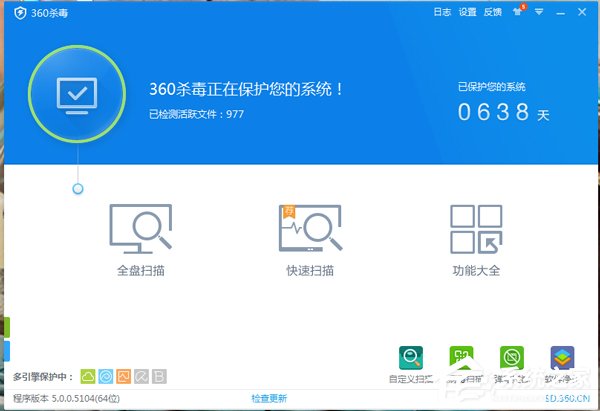Click the protection status monitor circle
Screen dimensions: 600x411
[77, 94]
